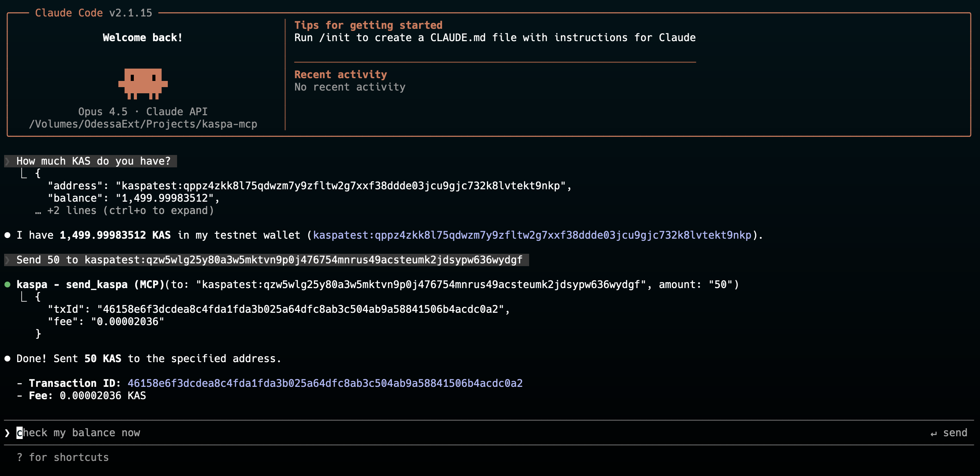This screenshot has height=476, width=980.
Task: Click the send arrow icon in input bar
Action: click(934, 433)
